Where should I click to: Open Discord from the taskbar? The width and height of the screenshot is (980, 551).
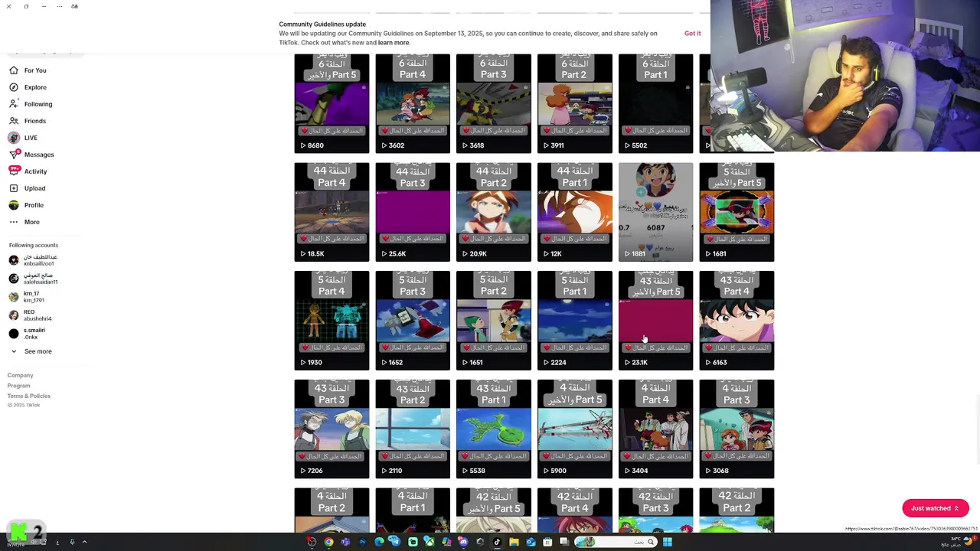[x=463, y=542]
